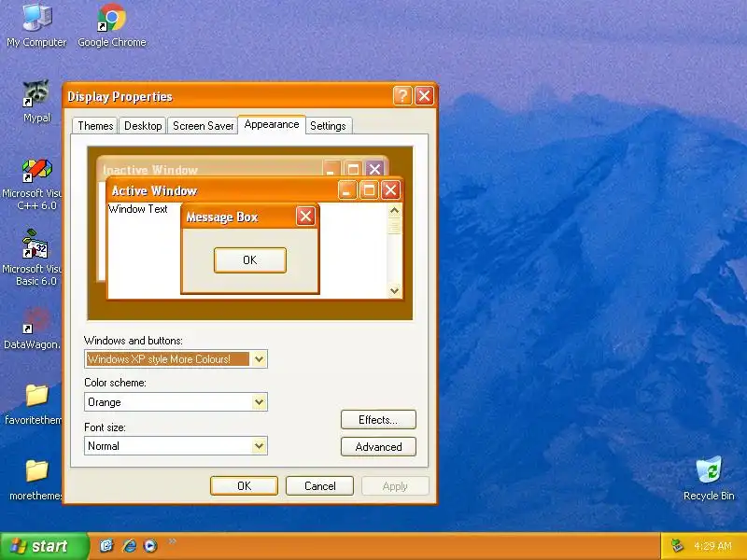The height and width of the screenshot is (560, 747).
Task: Click the Active Window preview maximize icon
Action: tap(369, 190)
